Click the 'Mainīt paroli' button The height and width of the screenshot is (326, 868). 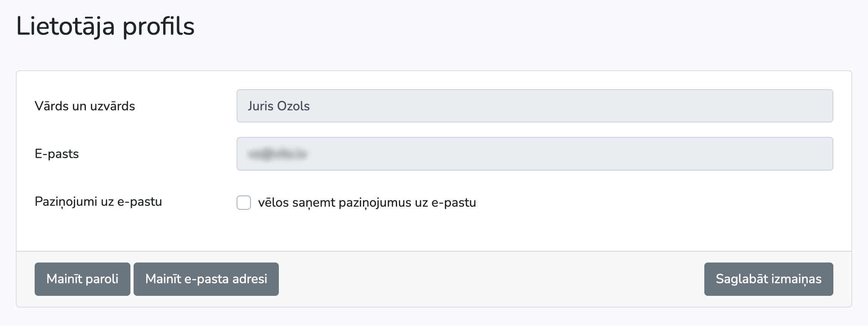click(82, 279)
